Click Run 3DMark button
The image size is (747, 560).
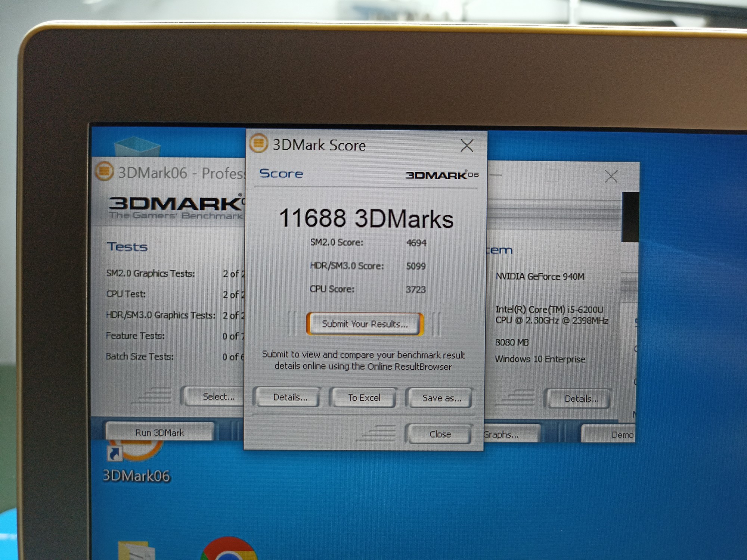point(160,432)
